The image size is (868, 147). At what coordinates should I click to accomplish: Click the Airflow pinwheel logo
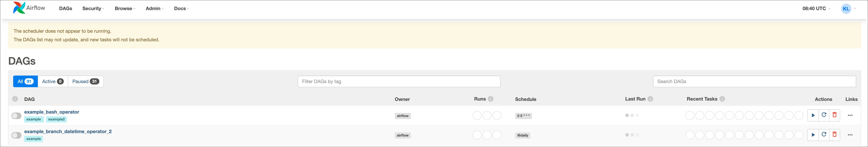19,8
